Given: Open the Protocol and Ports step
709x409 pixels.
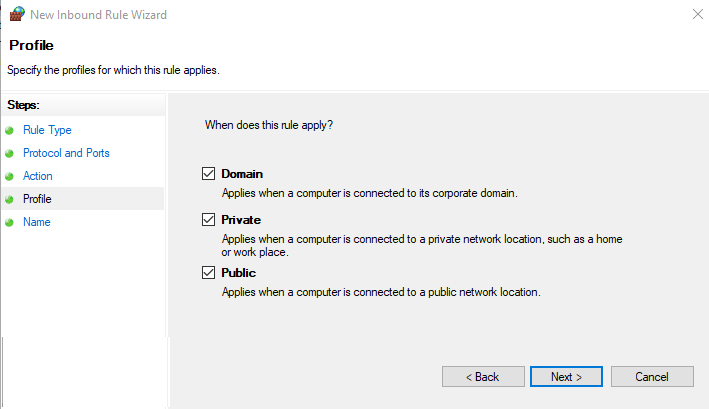Looking at the screenshot, I should [x=66, y=153].
